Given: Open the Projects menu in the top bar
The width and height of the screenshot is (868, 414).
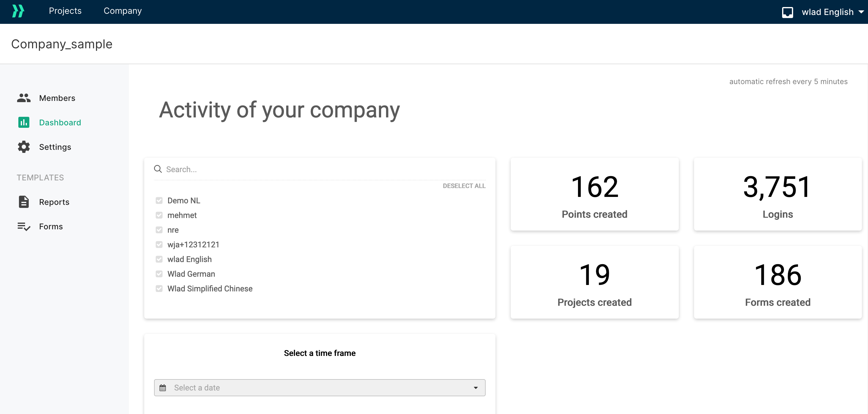Looking at the screenshot, I should [x=65, y=11].
